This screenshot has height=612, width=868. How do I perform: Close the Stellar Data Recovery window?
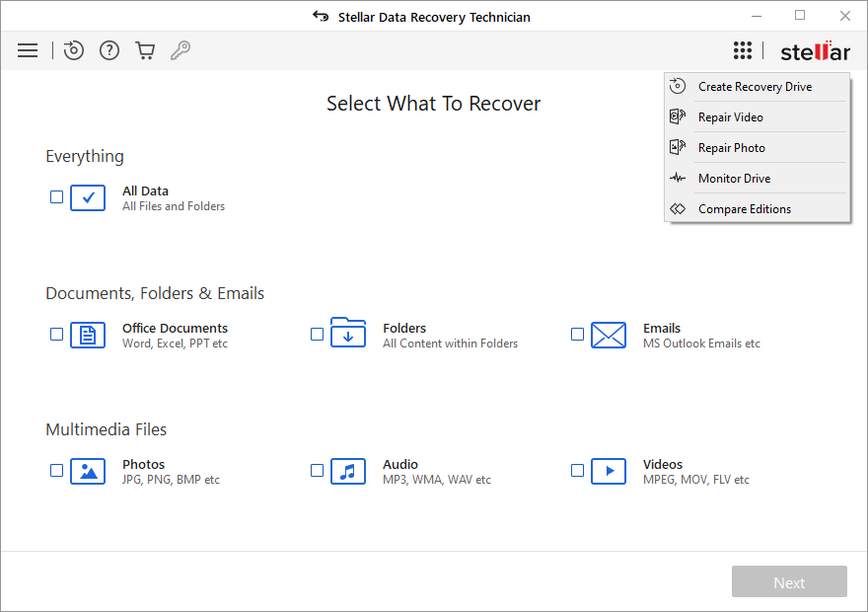tap(844, 16)
